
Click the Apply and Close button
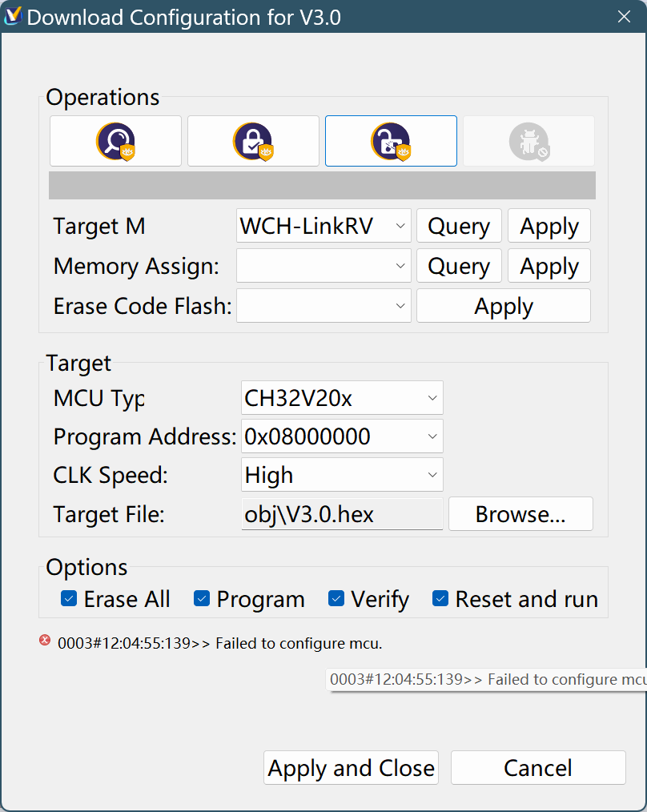(351, 768)
